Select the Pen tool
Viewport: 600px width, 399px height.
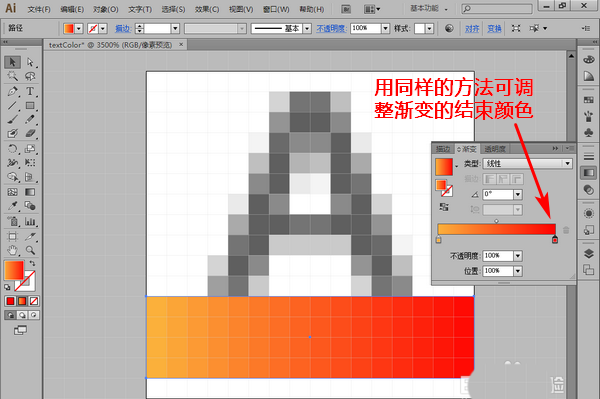[x=12, y=91]
